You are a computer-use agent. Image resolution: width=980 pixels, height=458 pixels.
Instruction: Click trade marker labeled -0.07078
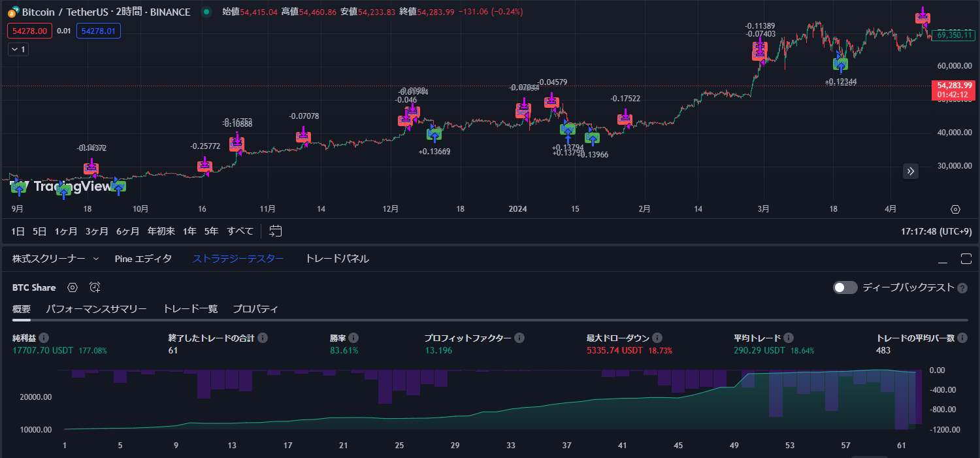coord(302,137)
